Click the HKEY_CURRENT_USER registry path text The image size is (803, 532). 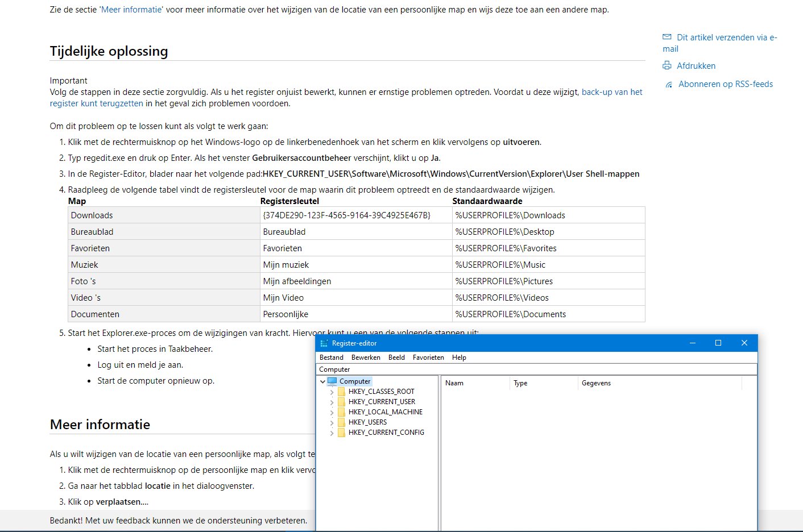(451, 174)
